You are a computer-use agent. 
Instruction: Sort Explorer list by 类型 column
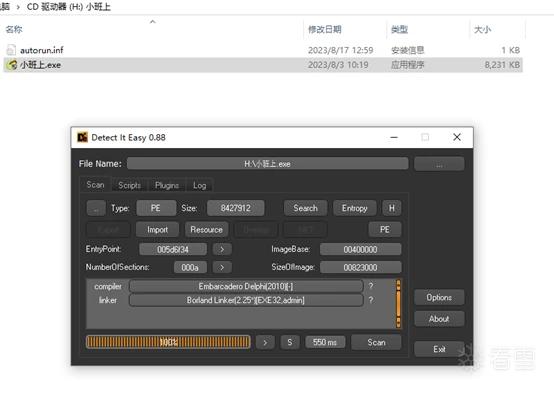click(x=399, y=29)
